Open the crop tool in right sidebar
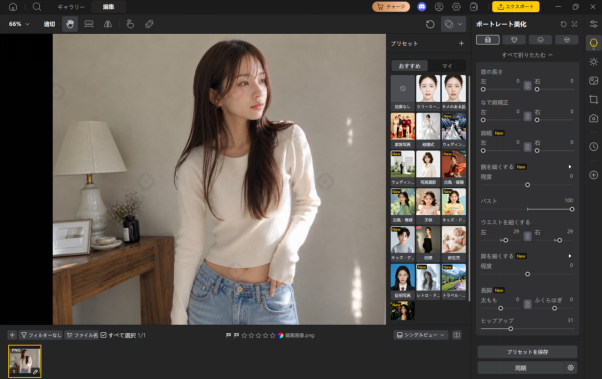This screenshot has width=602, height=379. click(594, 99)
